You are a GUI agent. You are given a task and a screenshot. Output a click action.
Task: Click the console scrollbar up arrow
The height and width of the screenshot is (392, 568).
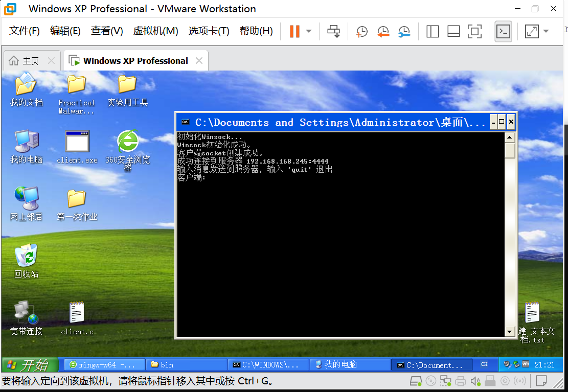510,137
